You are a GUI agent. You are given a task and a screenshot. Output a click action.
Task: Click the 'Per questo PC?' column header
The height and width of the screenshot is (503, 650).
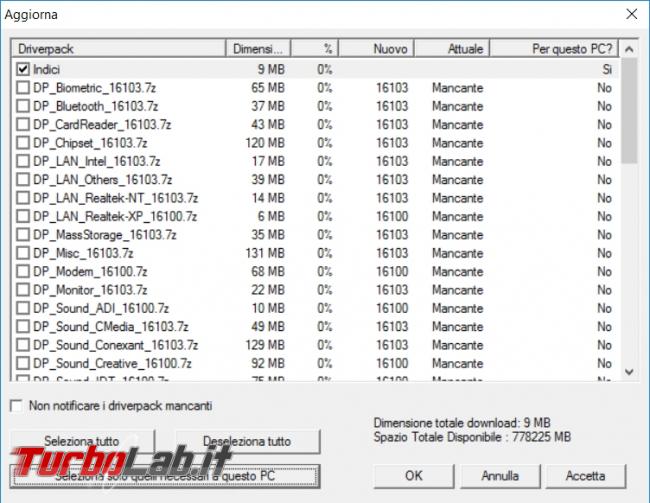point(554,49)
